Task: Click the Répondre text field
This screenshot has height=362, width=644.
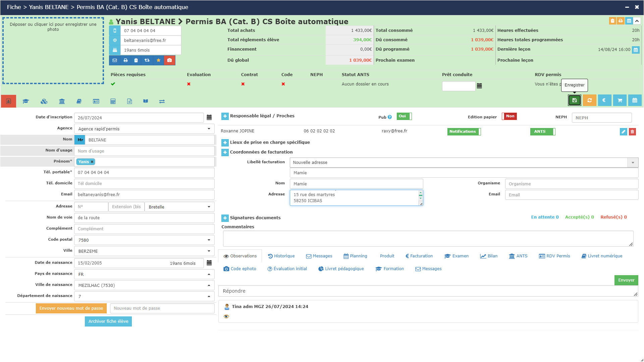Action: pos(428,291)
